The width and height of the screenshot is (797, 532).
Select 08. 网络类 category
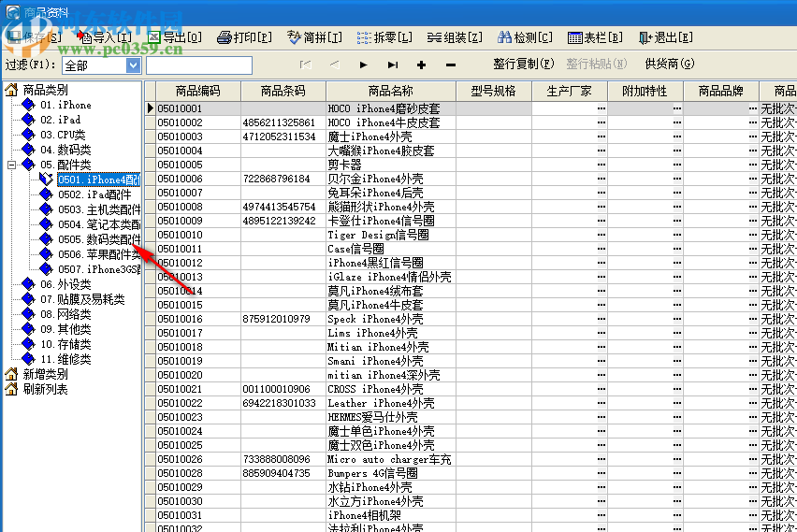tap(65, 314)
